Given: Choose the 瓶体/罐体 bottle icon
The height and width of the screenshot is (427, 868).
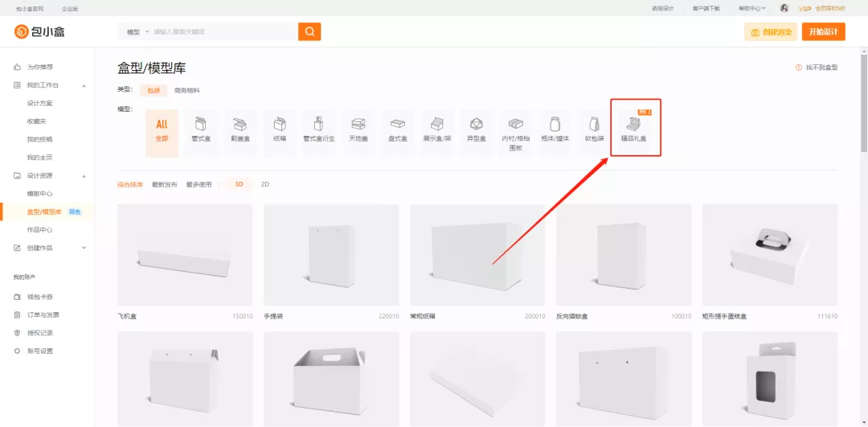Looking at the screenshot, I should 555,124.
